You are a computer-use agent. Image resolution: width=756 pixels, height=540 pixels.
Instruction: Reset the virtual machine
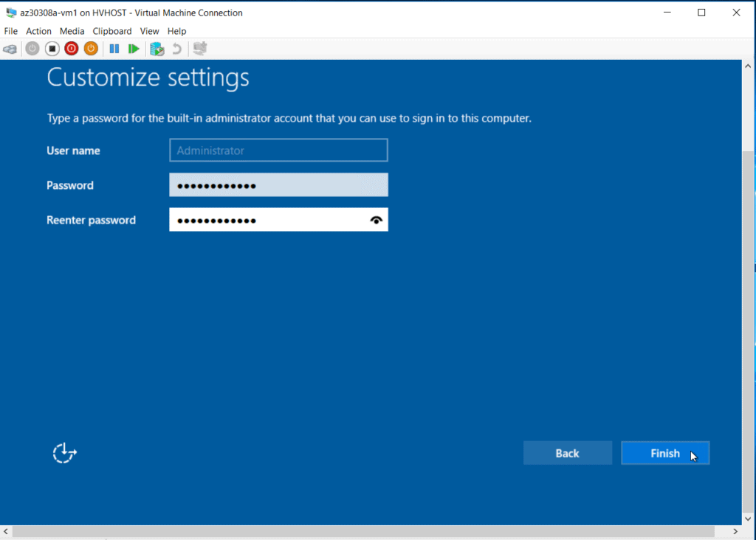[135, 49]
